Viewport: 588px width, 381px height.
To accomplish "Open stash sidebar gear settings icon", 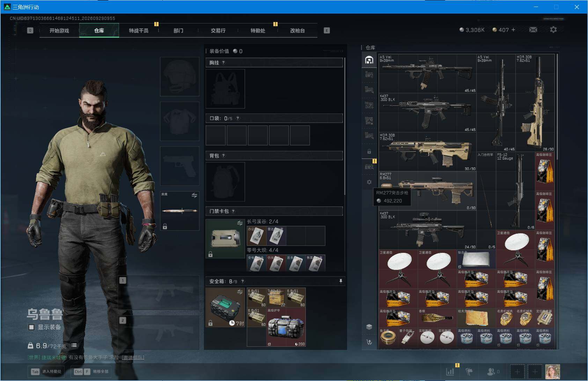I will click(369, 182).
